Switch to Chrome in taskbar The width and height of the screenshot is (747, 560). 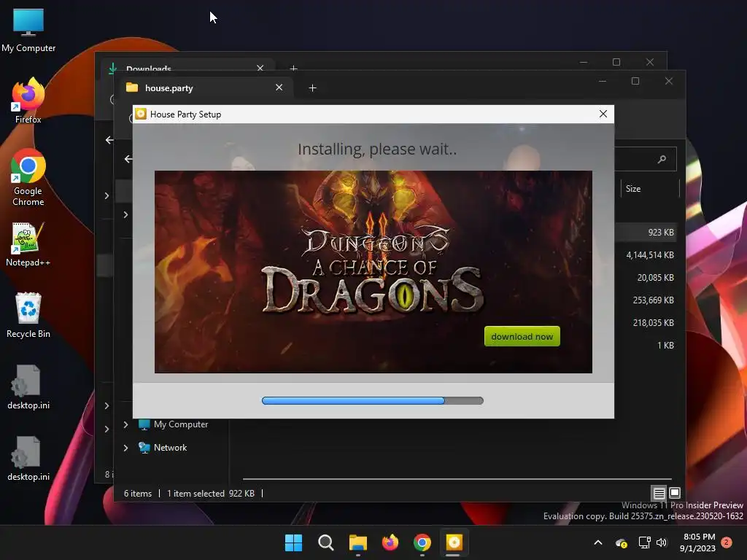[x=422, y=542]
